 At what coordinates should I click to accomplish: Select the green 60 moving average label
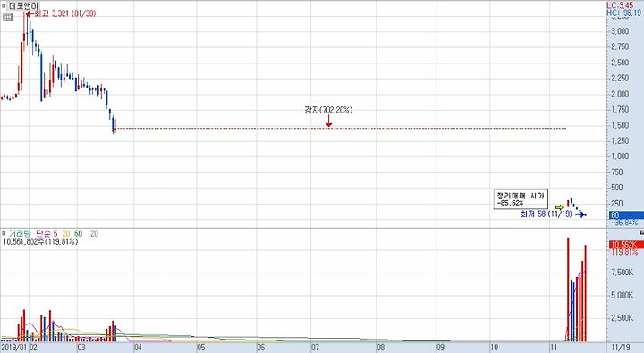tap(79, 233)
